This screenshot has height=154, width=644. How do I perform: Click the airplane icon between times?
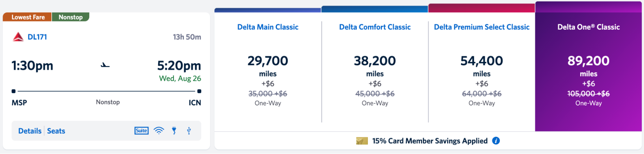(105, 65)
